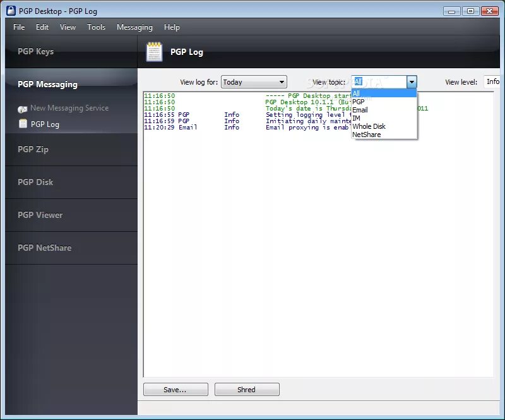This screenshot has width=505, height=420.
Task: Open the Messaging menu
Action: 134,27
